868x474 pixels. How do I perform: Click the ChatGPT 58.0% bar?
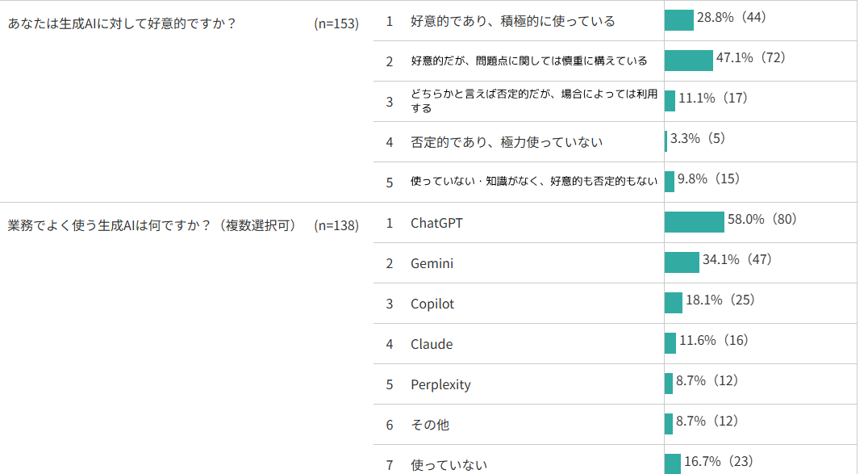coord(695,222)
